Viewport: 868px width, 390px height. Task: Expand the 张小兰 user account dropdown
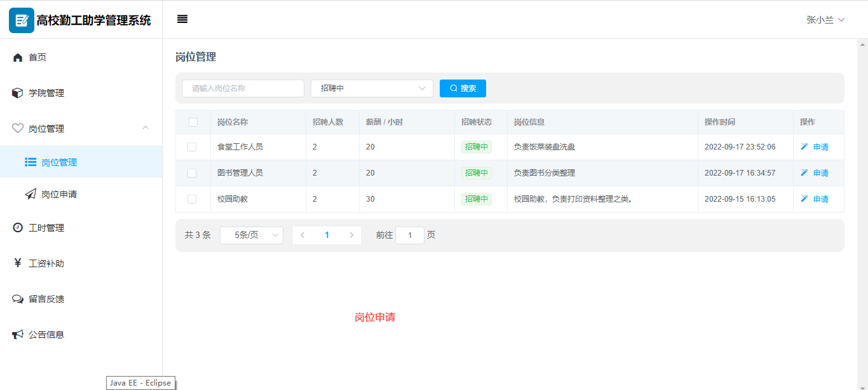[x=825, y=20]
